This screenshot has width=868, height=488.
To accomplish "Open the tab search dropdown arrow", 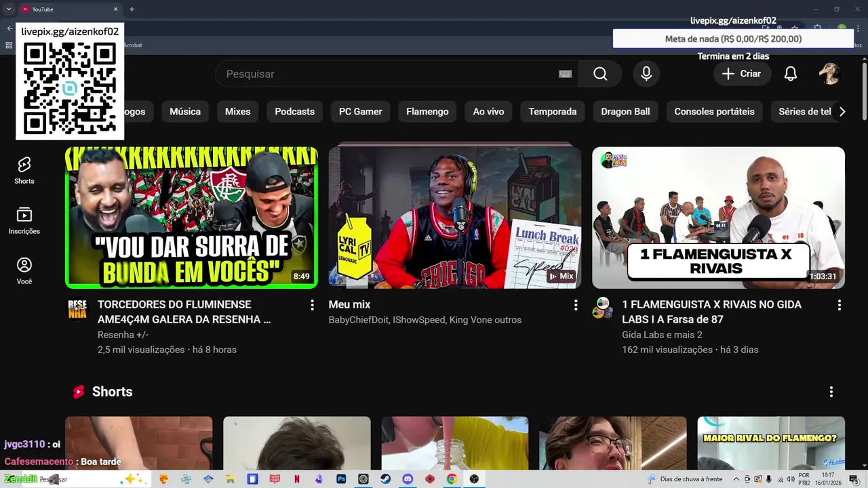I will coord(9,9).
